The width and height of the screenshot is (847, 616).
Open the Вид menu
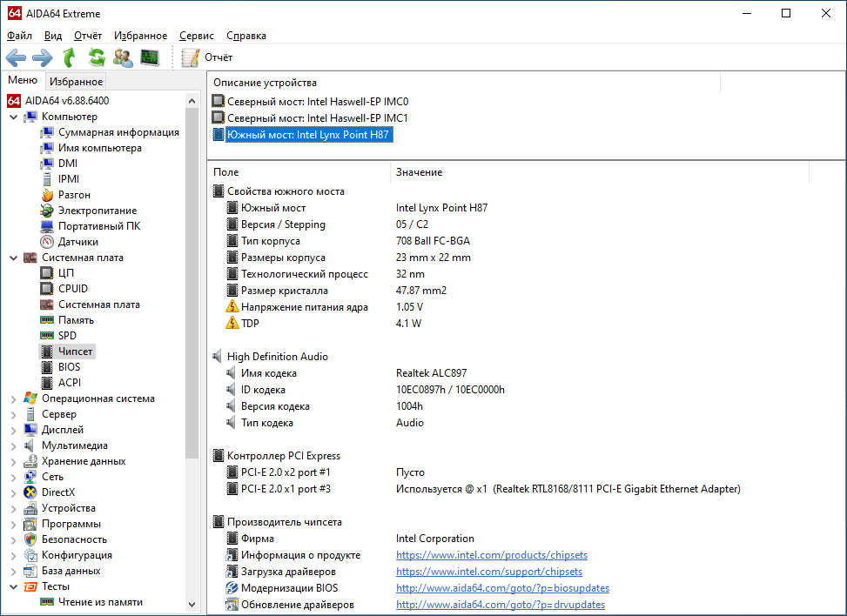[53, 36]
